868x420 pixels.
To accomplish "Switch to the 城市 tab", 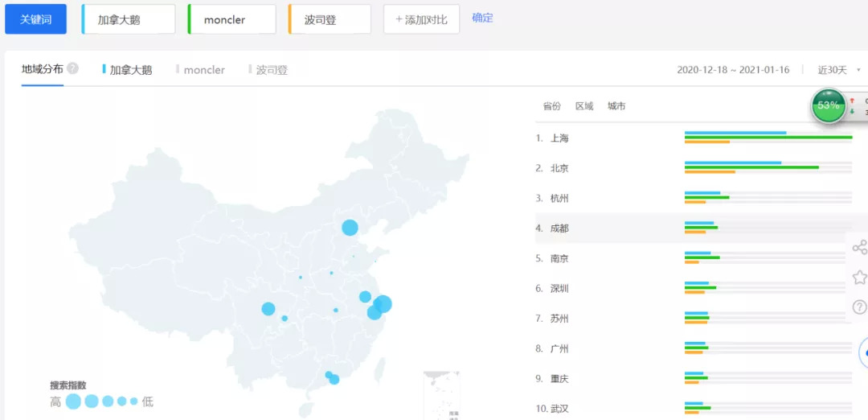I will (616, 106).
